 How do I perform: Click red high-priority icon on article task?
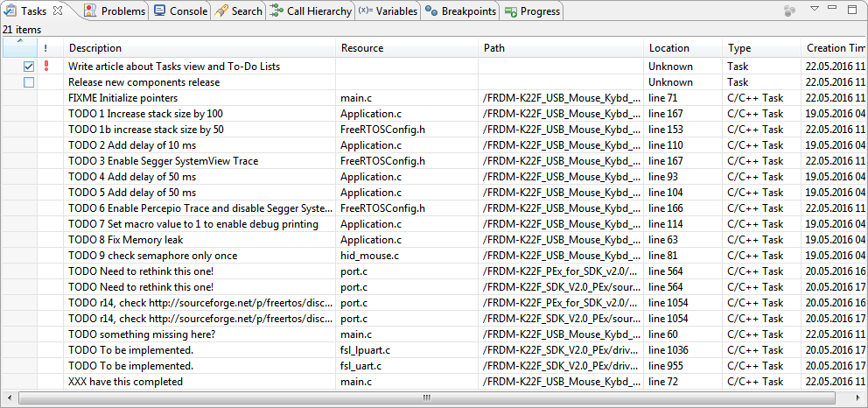(x=45, y=67)
